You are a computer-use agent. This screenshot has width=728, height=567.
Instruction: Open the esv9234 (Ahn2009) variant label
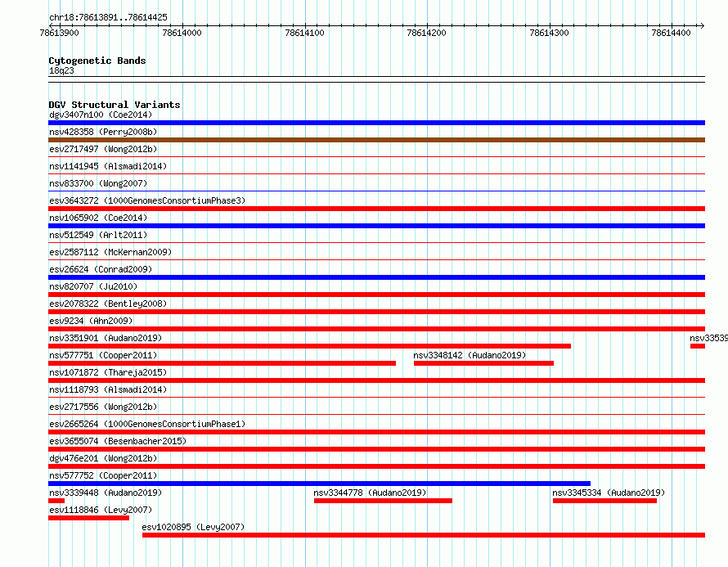[91, 321]
